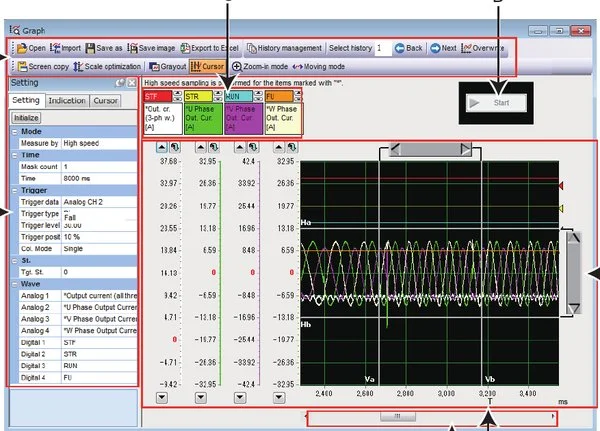Click the down arrow below the -42.4 axis
This screenshot has height=431, width=600.
240,398
